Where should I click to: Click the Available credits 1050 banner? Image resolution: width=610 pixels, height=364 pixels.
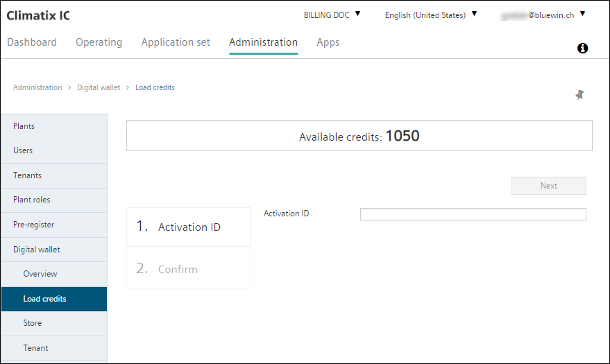pos(359,136)
